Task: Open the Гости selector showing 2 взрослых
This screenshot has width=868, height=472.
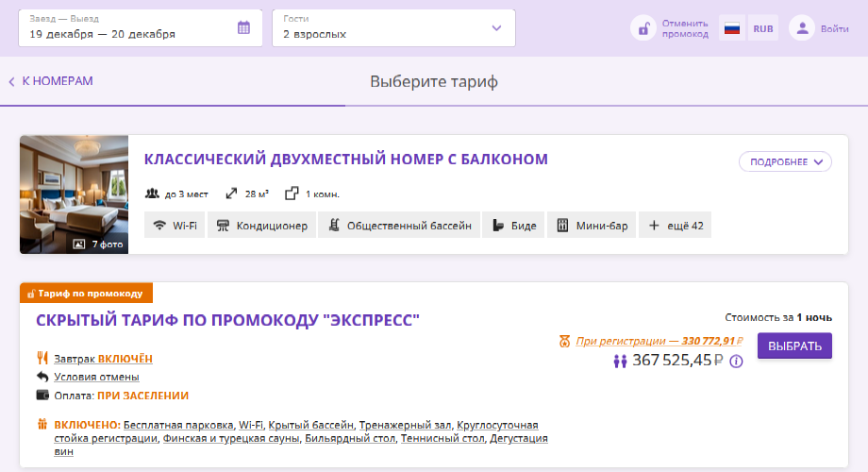Action: (x=393, y=27)
